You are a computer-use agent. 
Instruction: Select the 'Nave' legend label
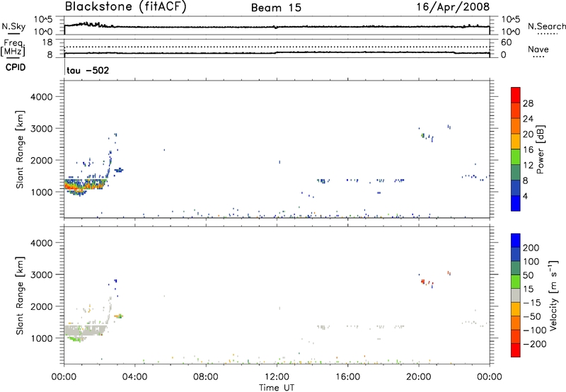click(x=538, y=49)
